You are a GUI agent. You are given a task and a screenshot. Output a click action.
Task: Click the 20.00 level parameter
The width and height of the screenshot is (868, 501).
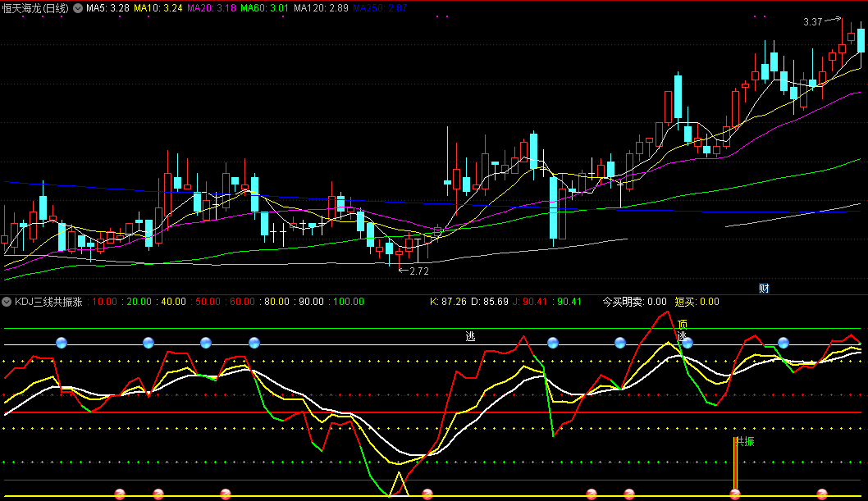point(139,302)
